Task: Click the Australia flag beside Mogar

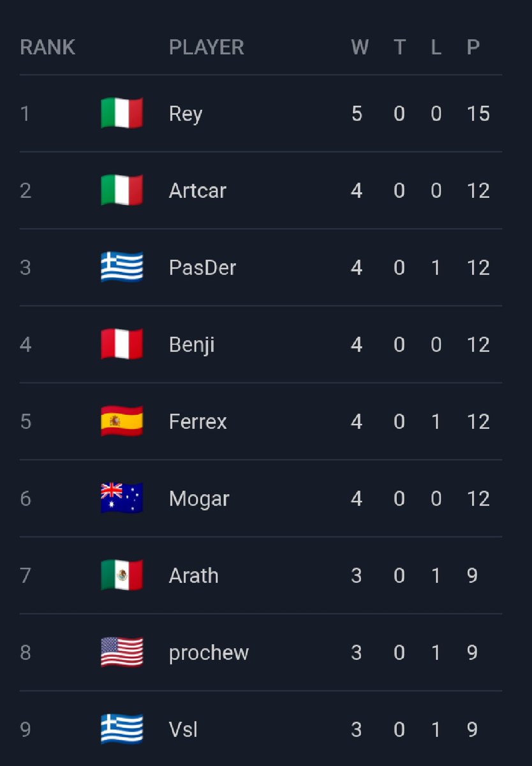Action: (x=122, y=499)
